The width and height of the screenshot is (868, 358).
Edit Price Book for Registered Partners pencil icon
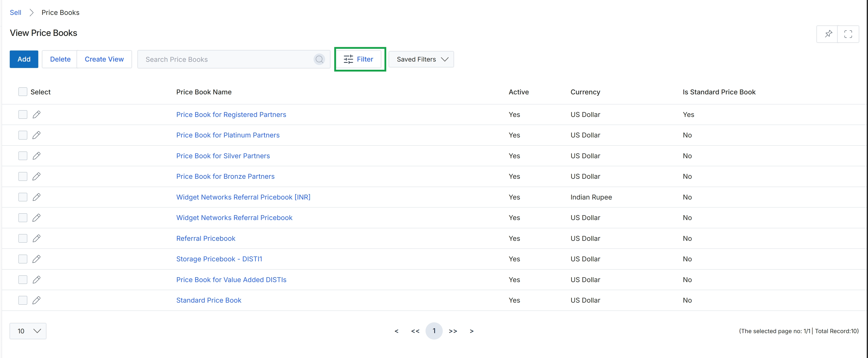tap(36, 115)
